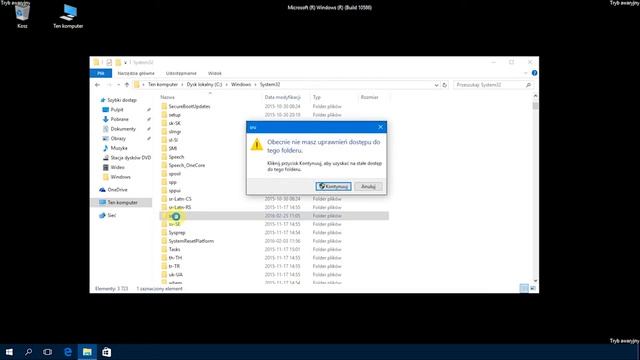Select Pulpit in the navigation pane
This screenshot has height=360, width=640.
tap(117, 109)
